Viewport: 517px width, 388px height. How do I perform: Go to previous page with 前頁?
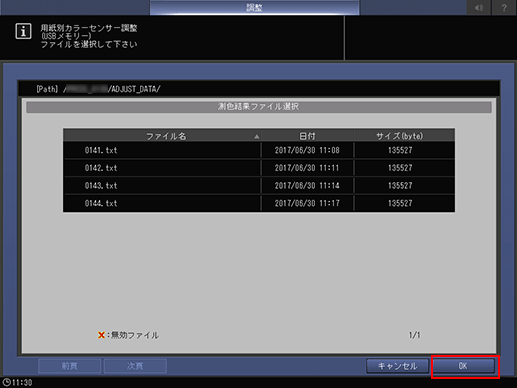(70, 366)
